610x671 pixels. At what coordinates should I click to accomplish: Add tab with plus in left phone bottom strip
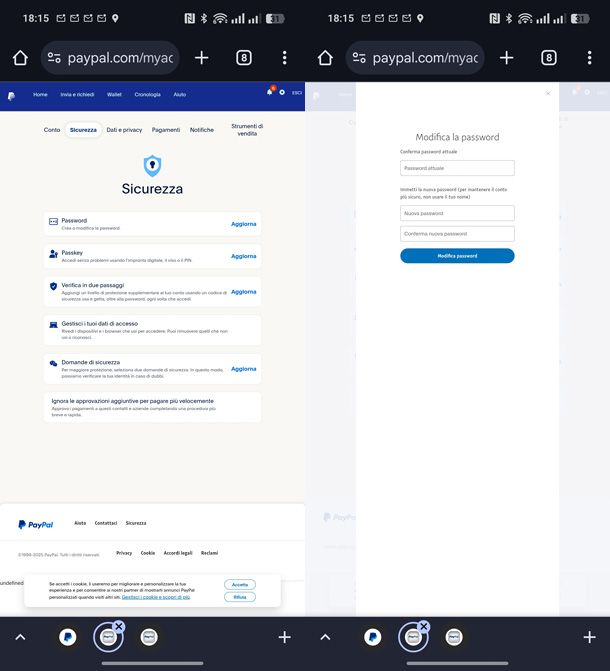(x=285, y=637)
